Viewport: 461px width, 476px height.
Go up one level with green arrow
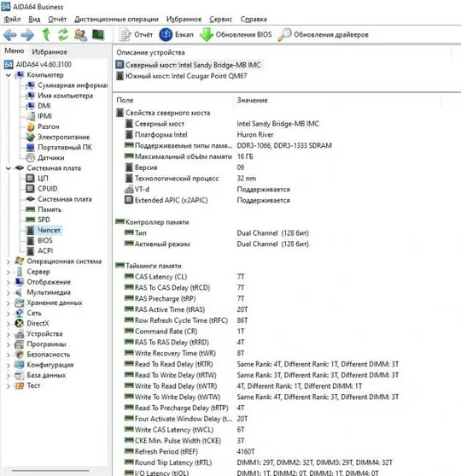click(46, 34)
